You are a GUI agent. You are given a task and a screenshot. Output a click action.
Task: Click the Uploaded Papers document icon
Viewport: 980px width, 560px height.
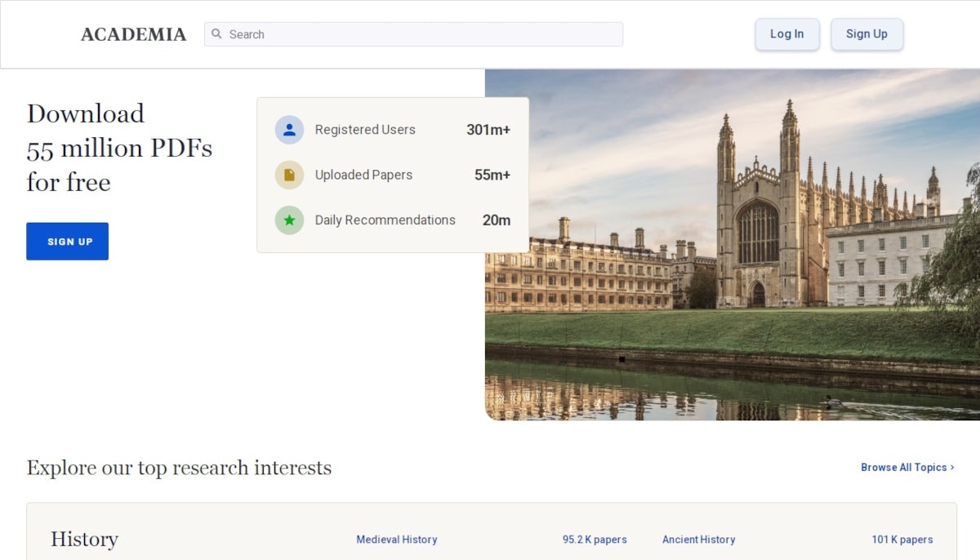click(x=289, y=175)
